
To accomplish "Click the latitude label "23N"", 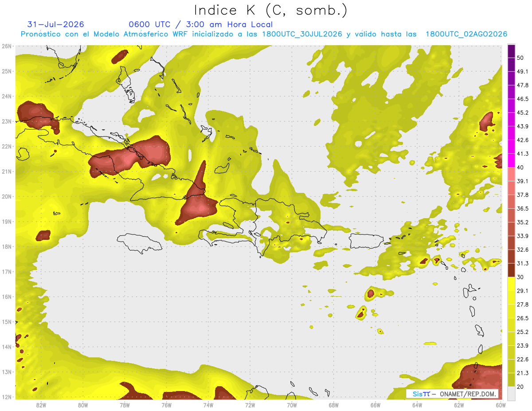I will (7, 121).
